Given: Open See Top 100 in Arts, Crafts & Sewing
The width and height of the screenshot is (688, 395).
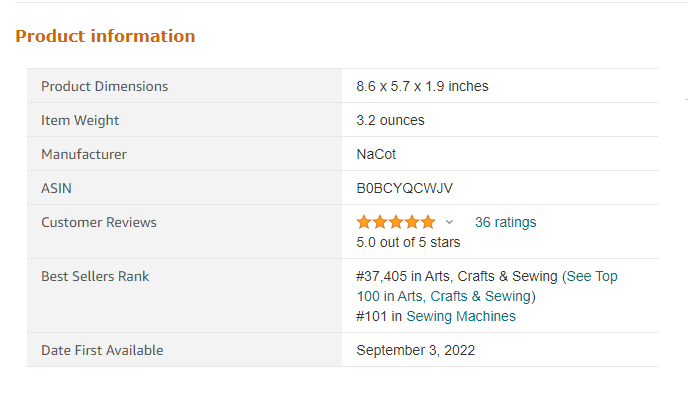Looking at the screenshot, I should pyautogui.click(x=487, y=286).
